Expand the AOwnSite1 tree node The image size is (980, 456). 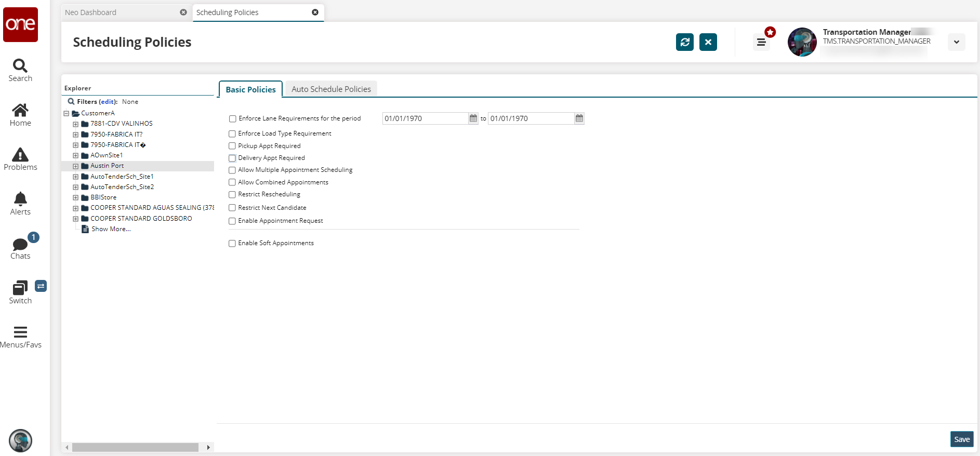[76, 156]
